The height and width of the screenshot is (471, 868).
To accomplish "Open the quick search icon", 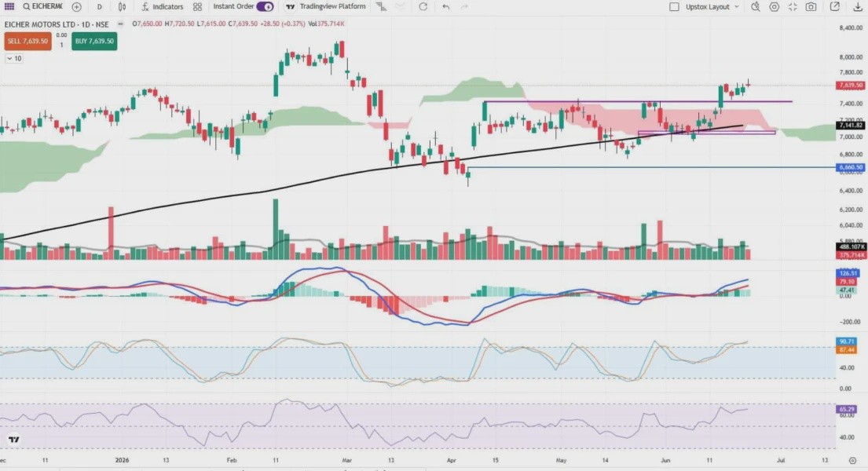I will coord(755,6).
